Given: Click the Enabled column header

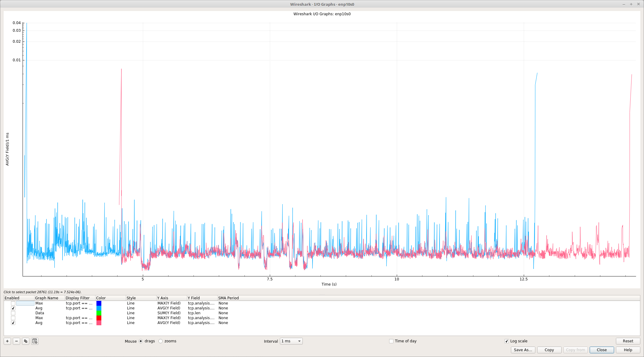Looking at the screenshot, I should 19,298.
